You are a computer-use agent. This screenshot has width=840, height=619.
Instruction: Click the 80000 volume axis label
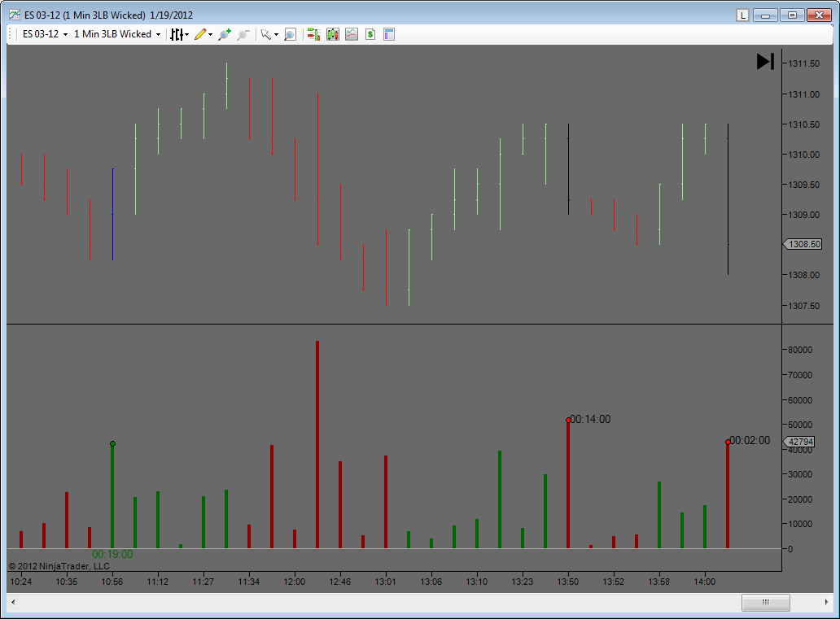tap(800, 351)
